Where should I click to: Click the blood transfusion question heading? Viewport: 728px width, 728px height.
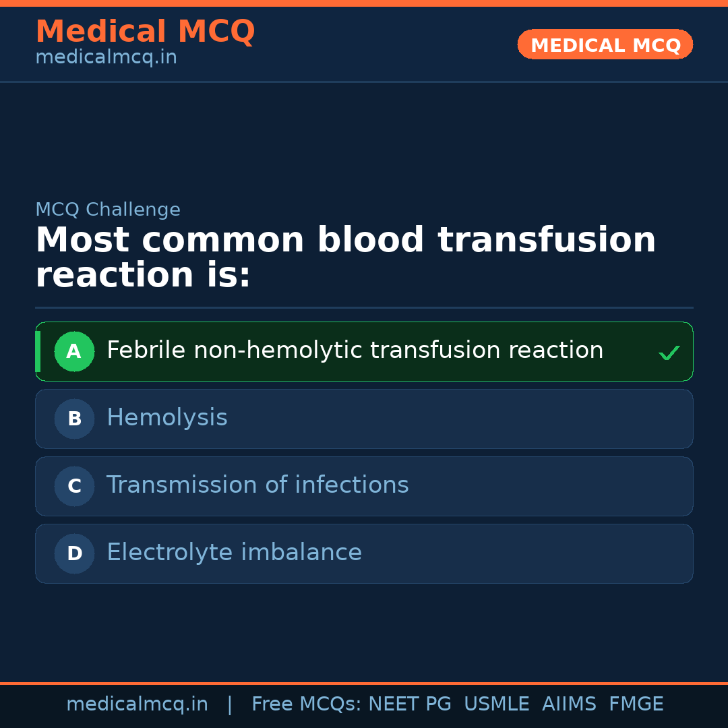pos(345,257)
